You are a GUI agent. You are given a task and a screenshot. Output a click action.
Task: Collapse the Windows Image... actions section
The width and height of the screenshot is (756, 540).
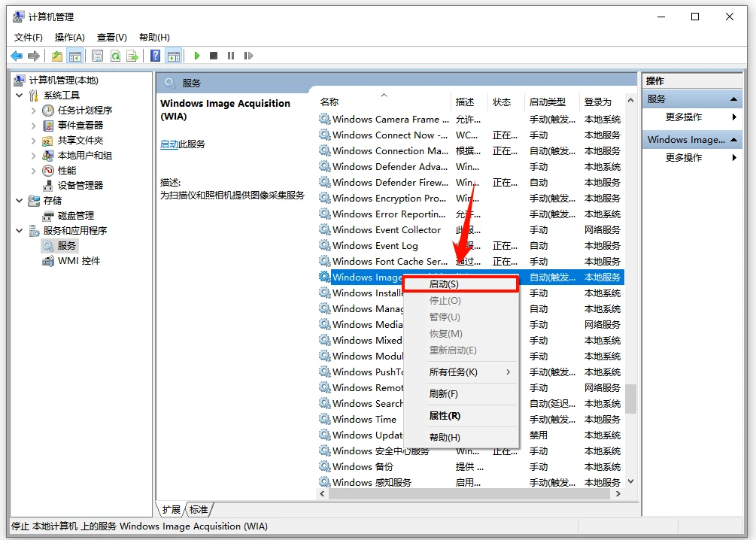point(733,140)
